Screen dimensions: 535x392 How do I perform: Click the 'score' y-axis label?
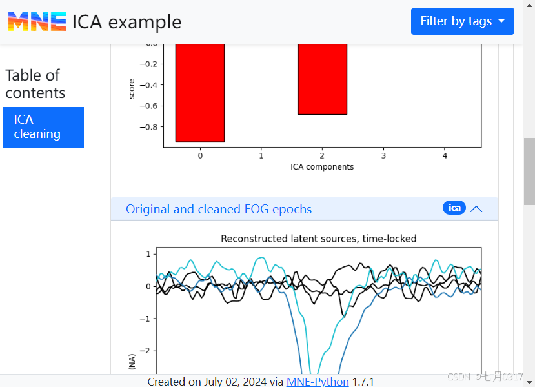132,89
